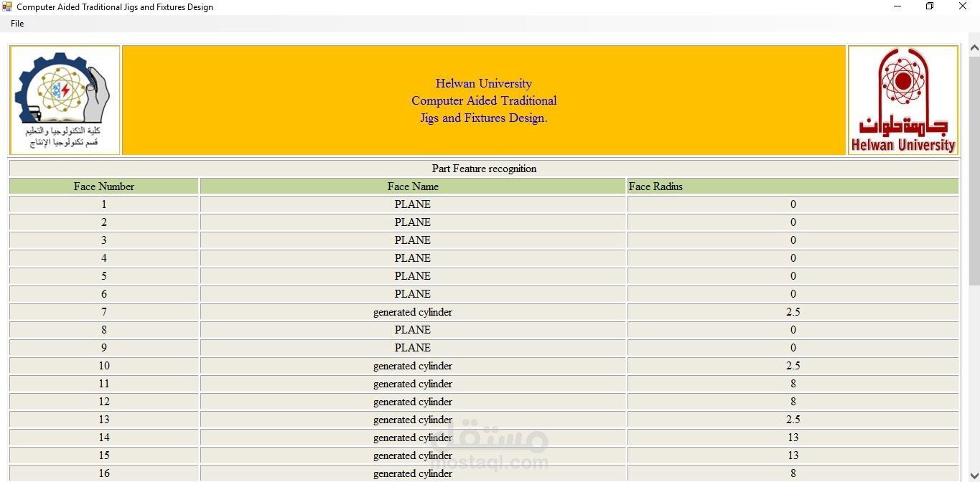Minimize the application window
The image size is (980, 482).
coord(897,7)
